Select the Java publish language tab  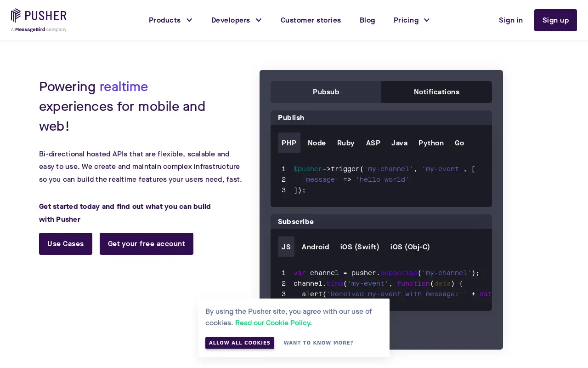click(399, 143)
